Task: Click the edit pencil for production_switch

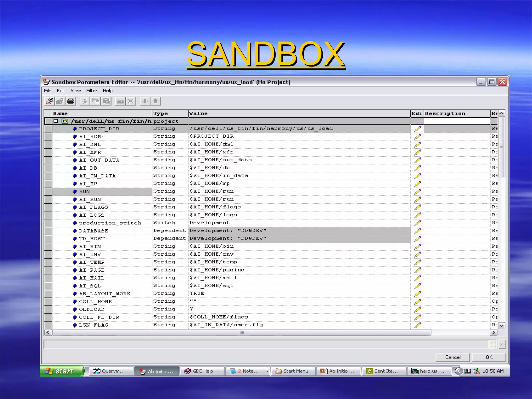Action: point(418,223)
